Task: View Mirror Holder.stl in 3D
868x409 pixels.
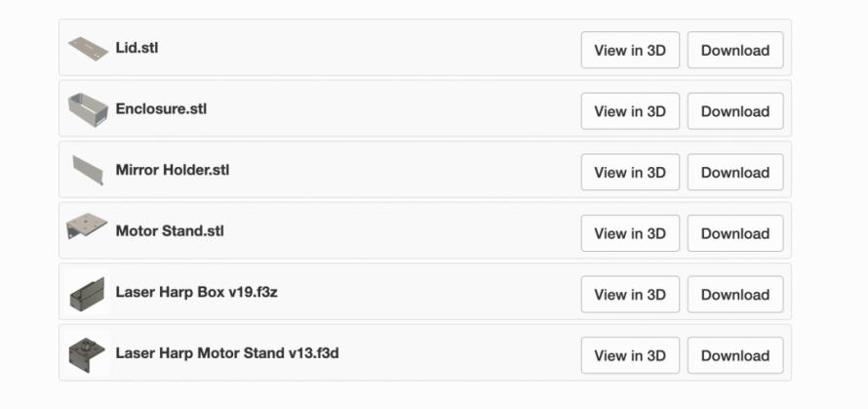Action: click(x=630, y=172)
